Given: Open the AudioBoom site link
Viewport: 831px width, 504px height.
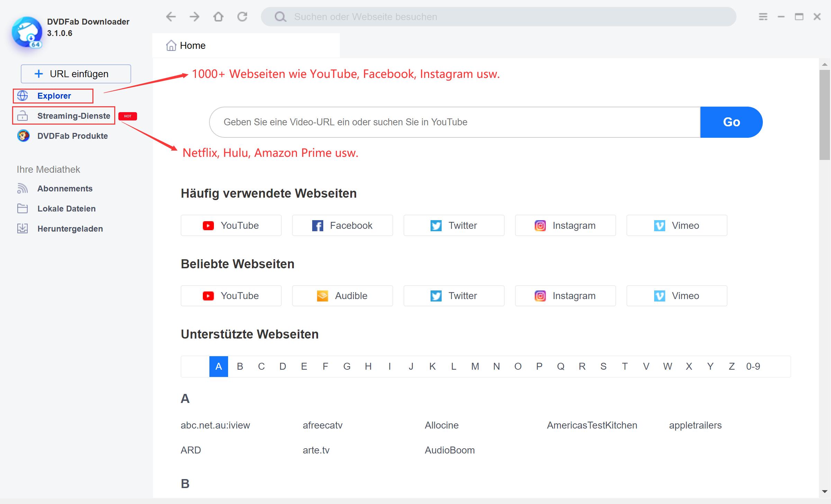Looking at the screenshot, I should [x=450, y=450].
